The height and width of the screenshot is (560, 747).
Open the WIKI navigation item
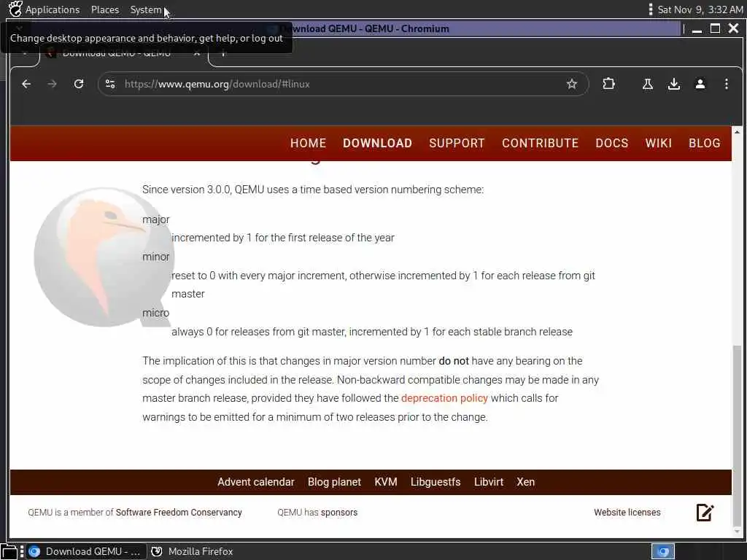(659, 144)
